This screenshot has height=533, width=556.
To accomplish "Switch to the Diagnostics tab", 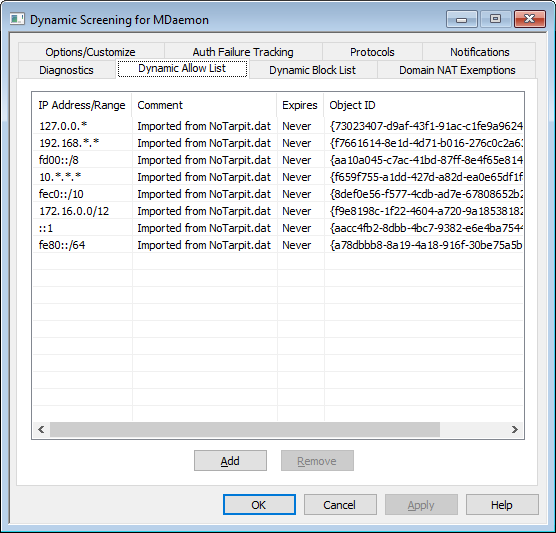I will (66, 70).
